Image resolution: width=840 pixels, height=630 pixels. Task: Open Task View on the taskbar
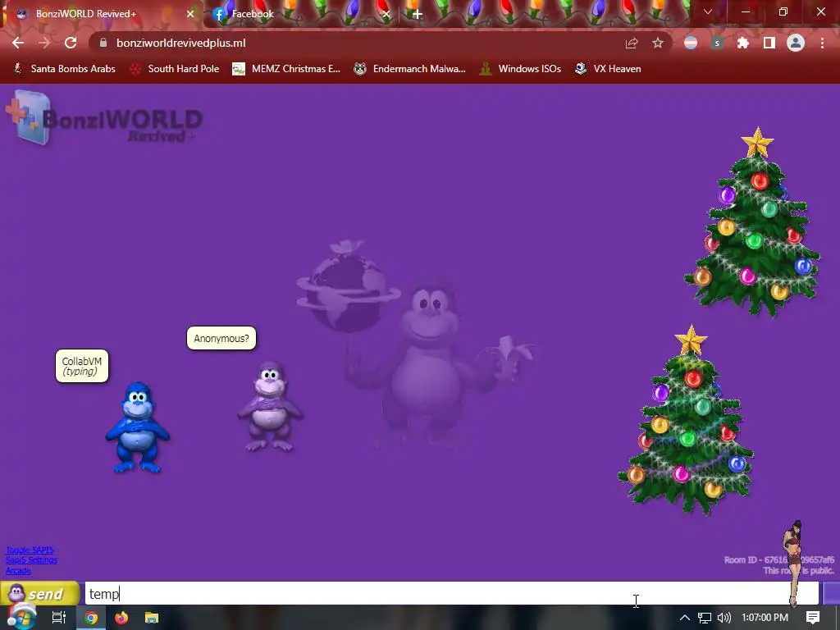[58, 618]
